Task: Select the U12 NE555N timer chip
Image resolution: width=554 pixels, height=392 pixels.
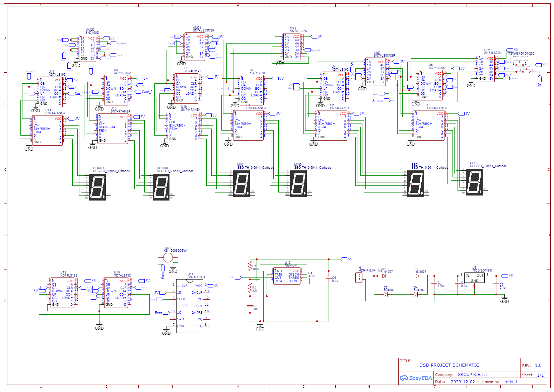Action: point(287,276)
